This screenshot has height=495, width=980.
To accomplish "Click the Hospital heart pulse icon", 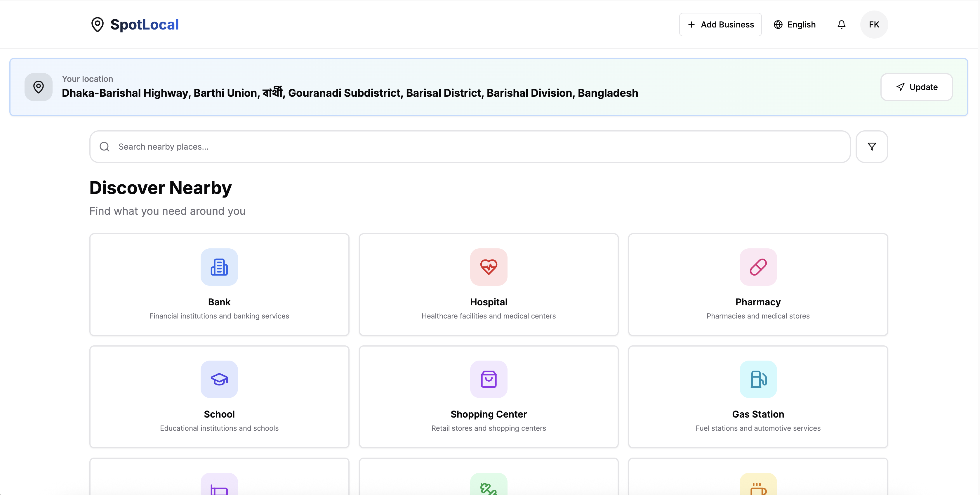I will point(489,267).
